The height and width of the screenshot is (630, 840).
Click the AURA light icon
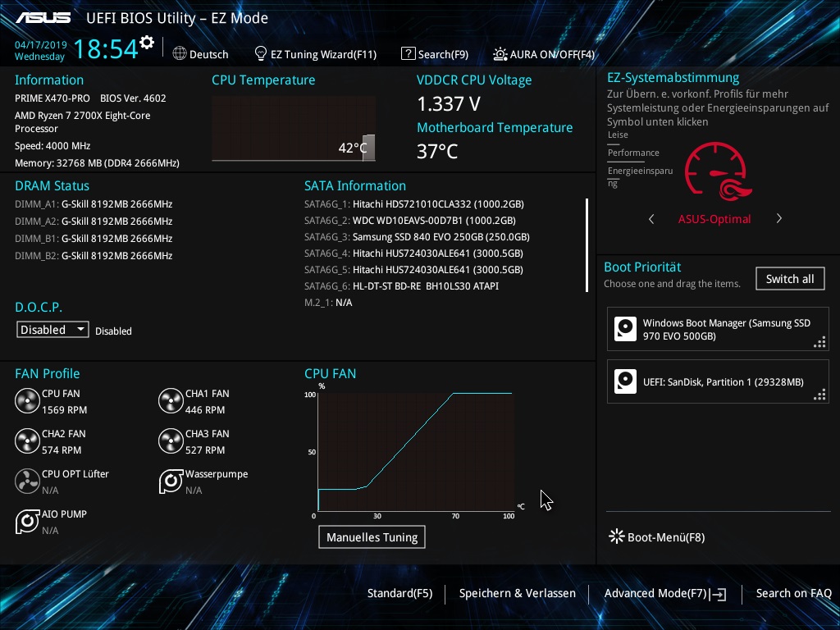pos(500,53)
